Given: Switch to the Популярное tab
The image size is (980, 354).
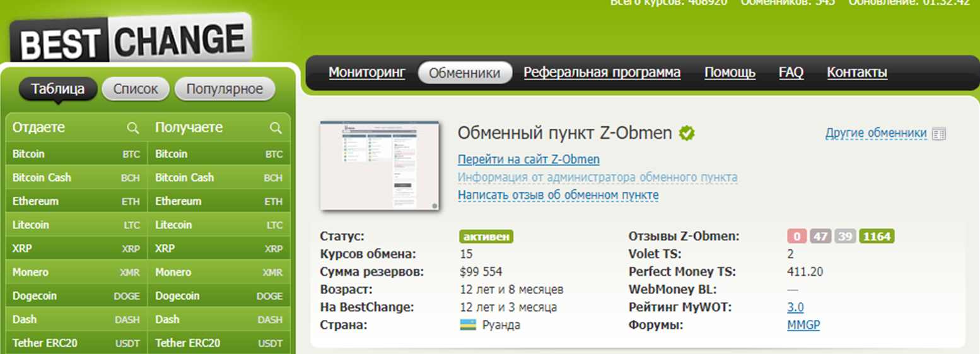Looking at the screenshot, I should (x=225, y=89).
